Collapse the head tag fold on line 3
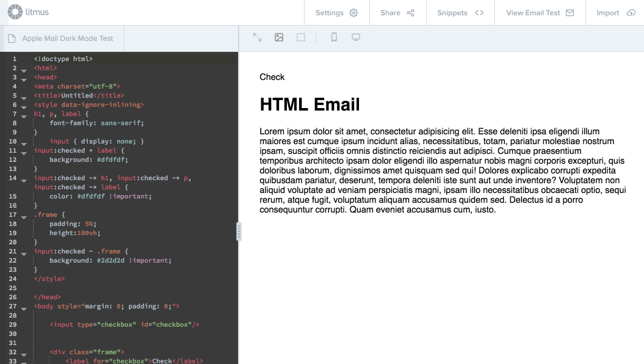 point(24,80)
